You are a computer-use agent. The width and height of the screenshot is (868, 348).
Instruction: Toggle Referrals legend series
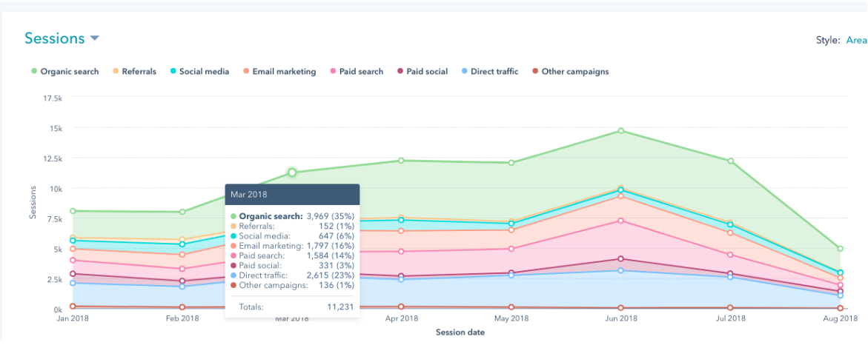[134, 71]
